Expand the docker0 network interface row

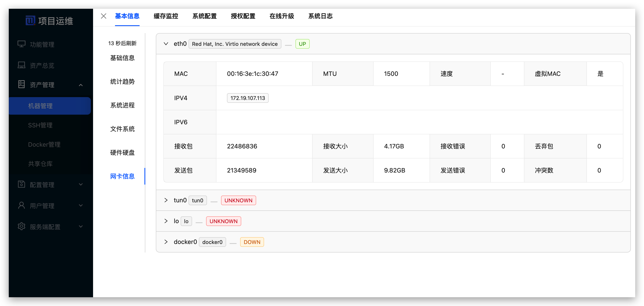click(166, 242)
